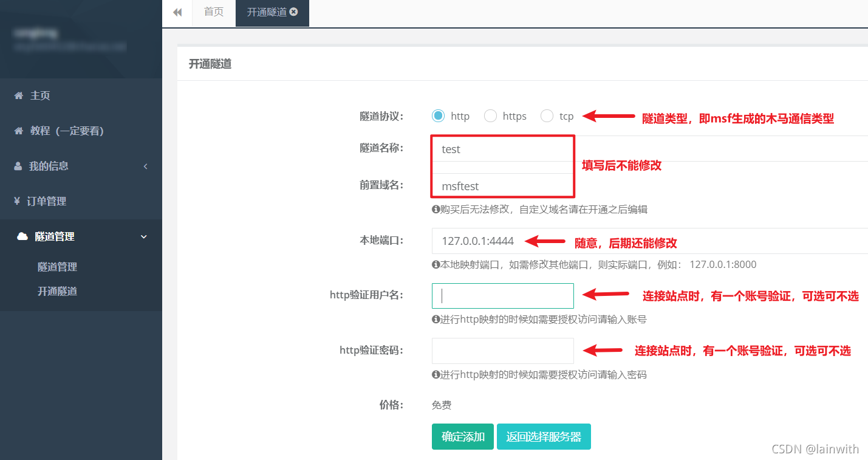This screenshot has height=460, width=868.
Task: Focus the http验证用户名 input field
Action: coord(502,296)
